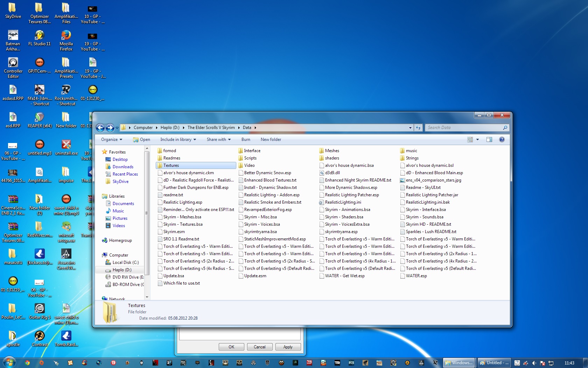Screen dimensions: 588x368
Task: Select Computer in the address breadcrumb
Action: [x=143, y=128]
